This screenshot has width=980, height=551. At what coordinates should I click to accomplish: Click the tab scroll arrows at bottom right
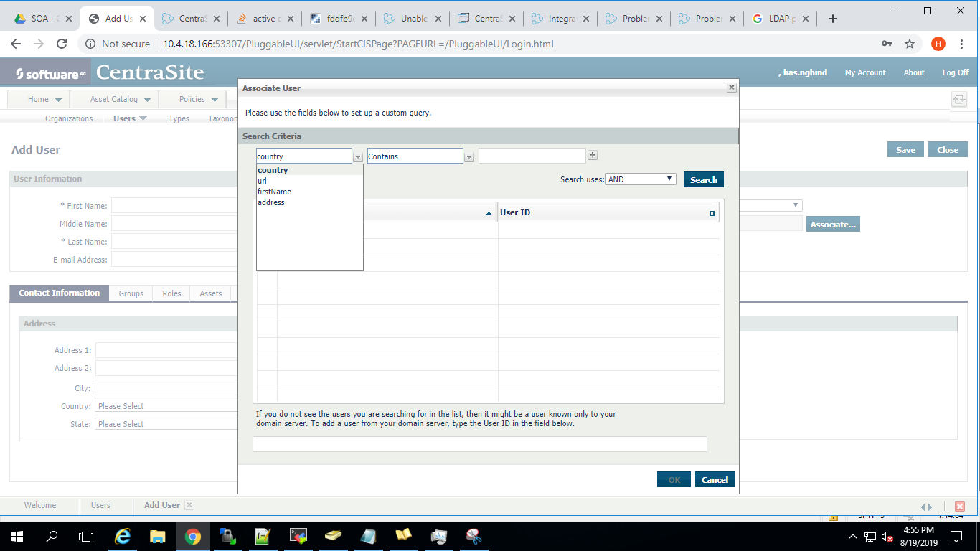(926, 507)
